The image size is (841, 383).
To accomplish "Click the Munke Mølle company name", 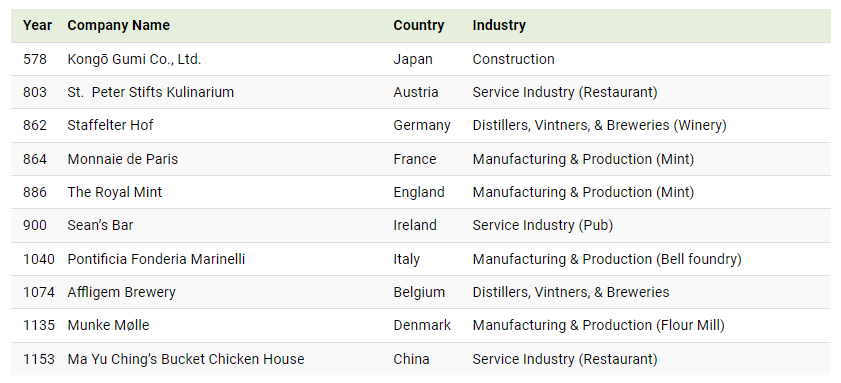I will click(x=108, y=325).
